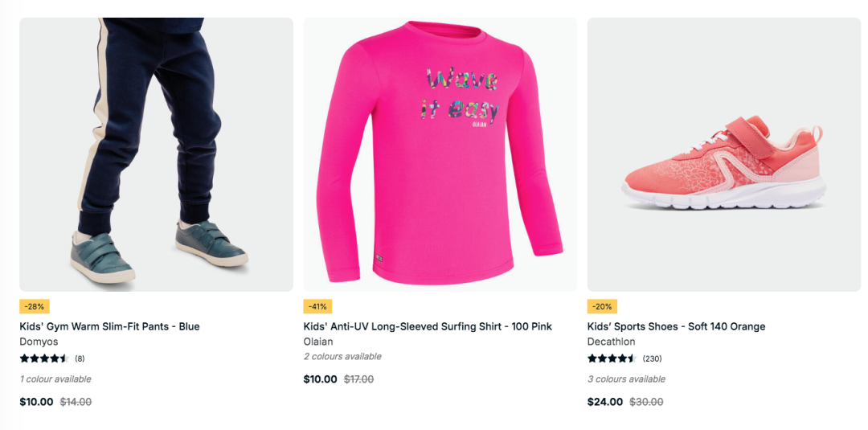Click the -28% discount badge
868x430 pixels.
tap(35, 306)
